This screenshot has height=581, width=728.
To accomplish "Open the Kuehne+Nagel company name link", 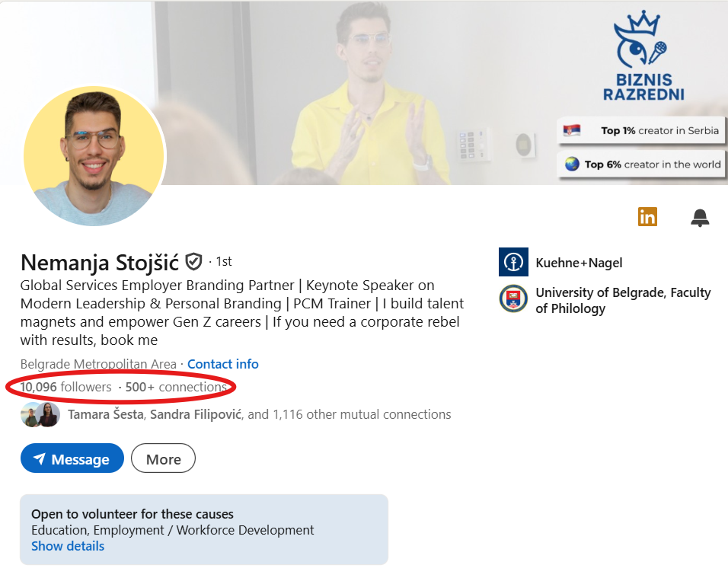I will pyautogui.click(x=579, y=263).
